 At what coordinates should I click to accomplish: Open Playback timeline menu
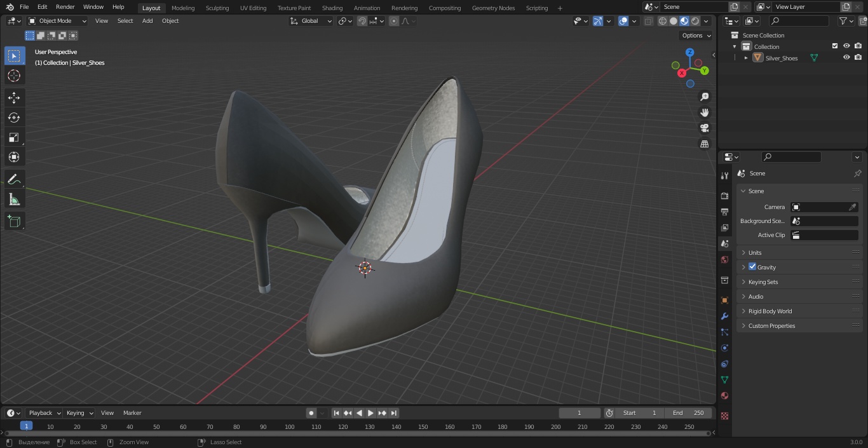coord(44,413)
